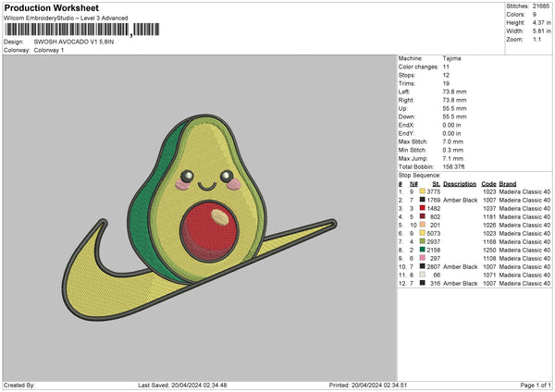Image resolution: width=555 pixels, height=392 pixels.
Task: Select the 'Code' column header
Action: (488, 184)
